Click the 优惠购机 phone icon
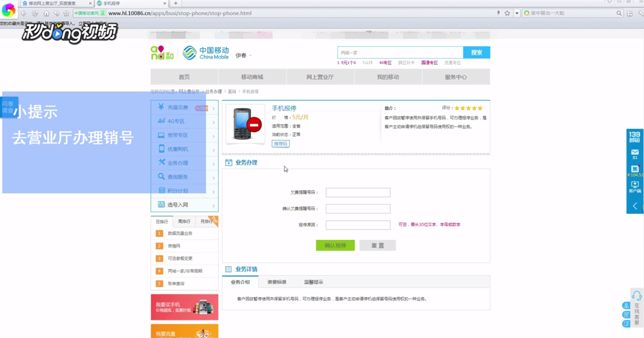 click(x=162, y=149)
